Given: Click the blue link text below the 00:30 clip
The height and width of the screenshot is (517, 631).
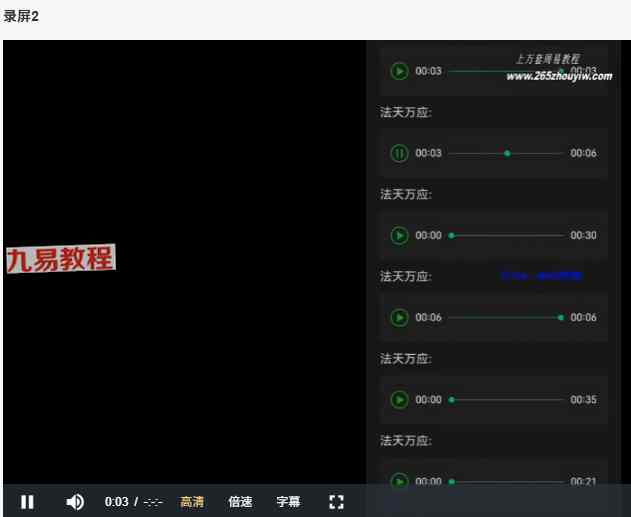Looking at the screenshot, I should click(x=541, y=275).
